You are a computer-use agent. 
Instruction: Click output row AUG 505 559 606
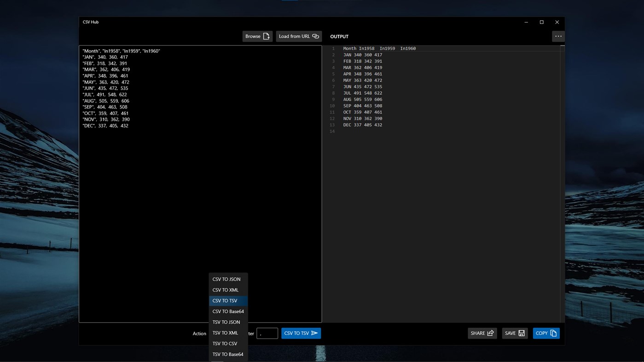362,99
